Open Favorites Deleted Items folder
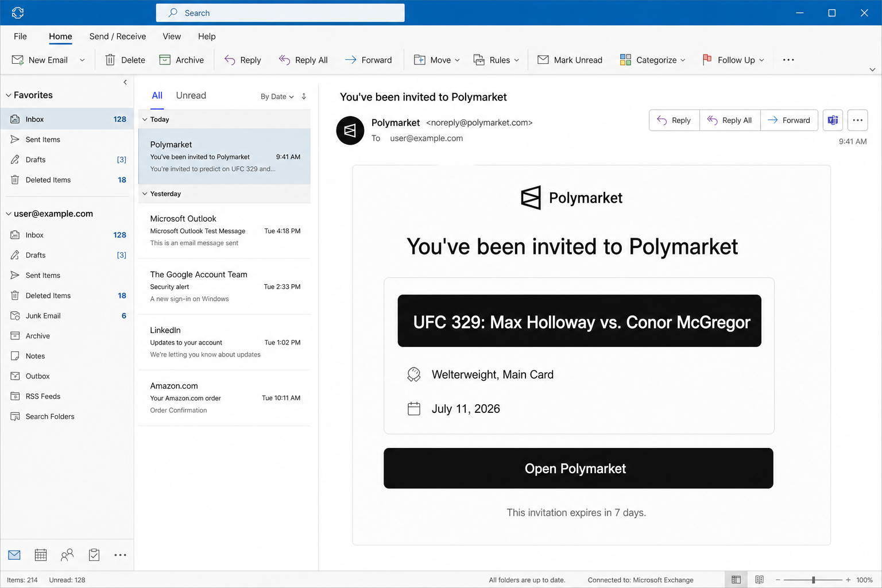The height and width of the screenshot is (588, 882). pos(67,180)
